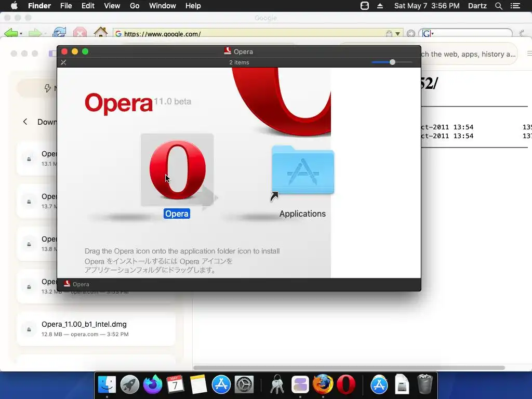Open the search engine chooser dropdown
The height and width of the screenshot is (399, 532).
428,33
